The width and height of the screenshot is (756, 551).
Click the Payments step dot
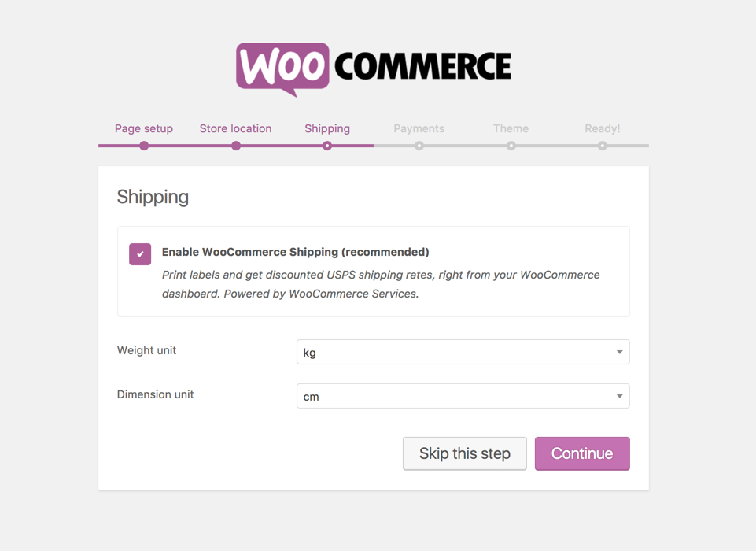[419, 146]
